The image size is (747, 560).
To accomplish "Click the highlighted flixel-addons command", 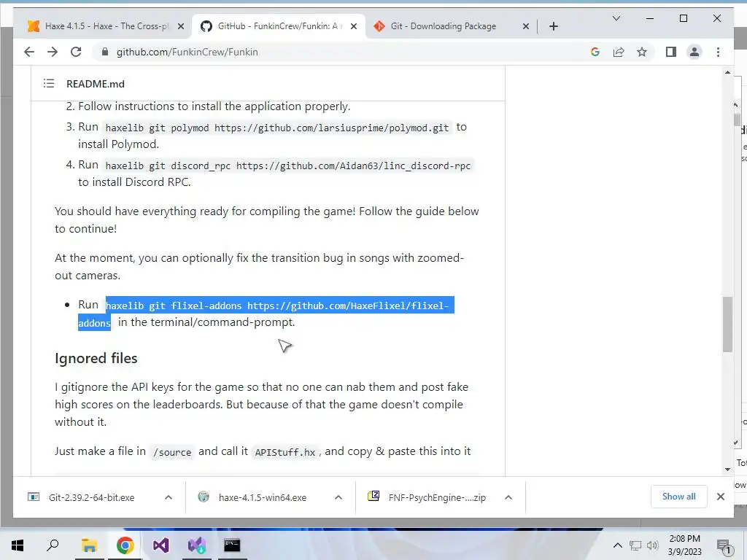I will coord(276,306).
